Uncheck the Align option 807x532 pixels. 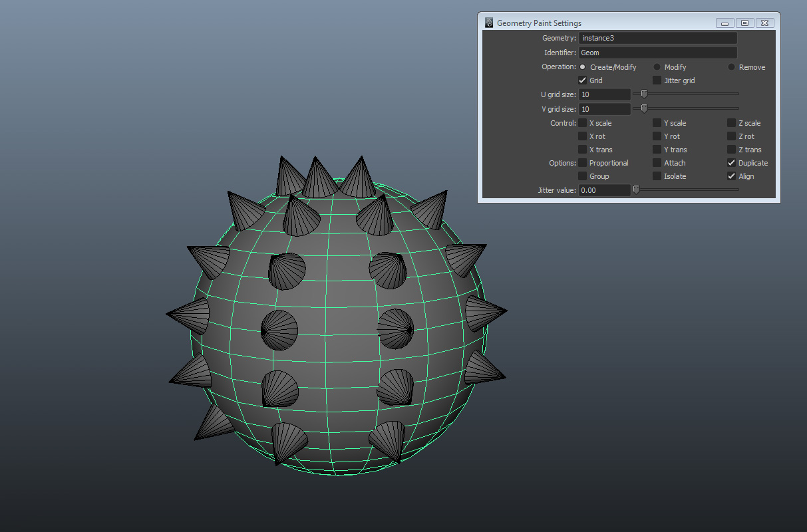pyautogui.click(x=731, y=176)
